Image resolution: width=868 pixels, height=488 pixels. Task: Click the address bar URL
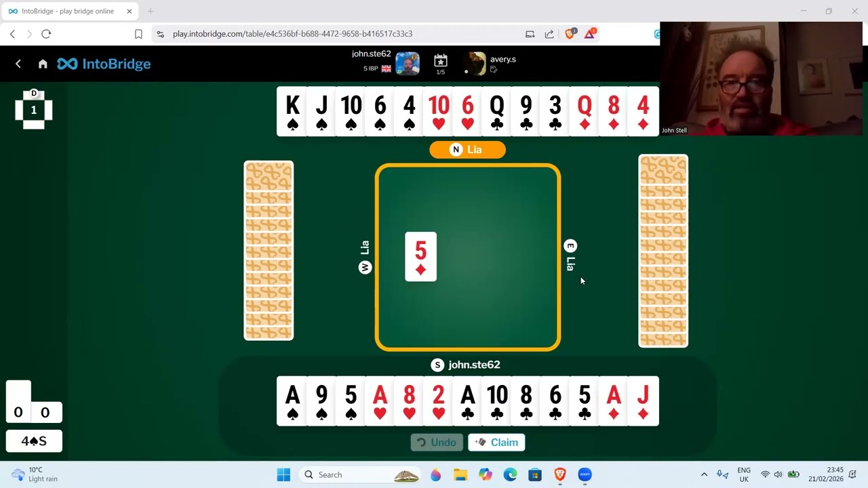(x=292, y=34)
